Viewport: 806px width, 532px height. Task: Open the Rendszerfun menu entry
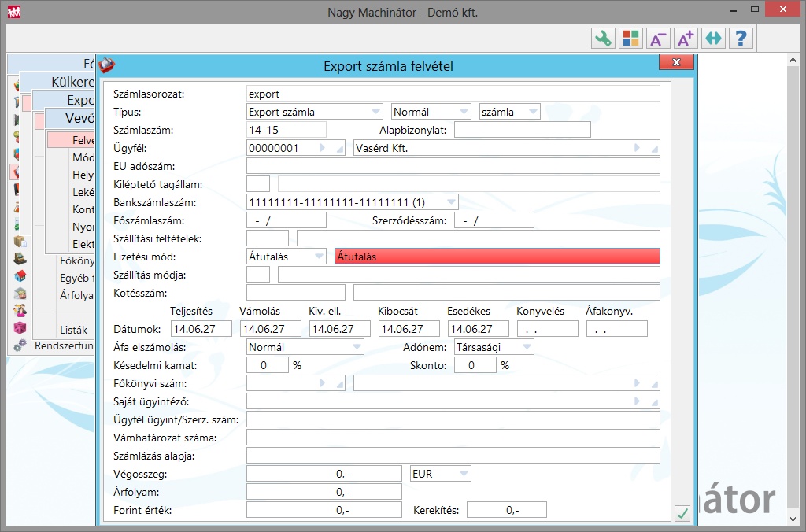pos(64,345)
